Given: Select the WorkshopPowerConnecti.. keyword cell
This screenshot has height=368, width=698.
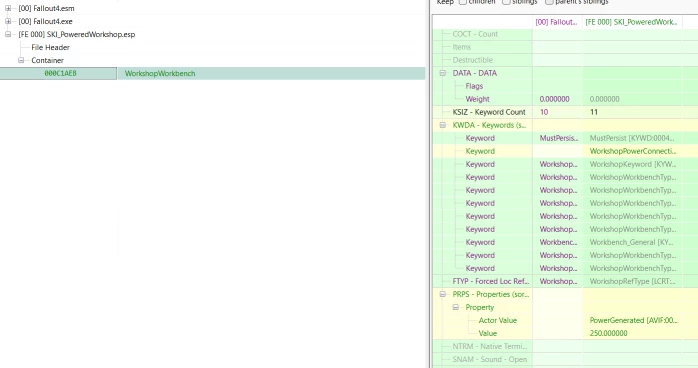Looking at the screenshot, I should point(633,151).
